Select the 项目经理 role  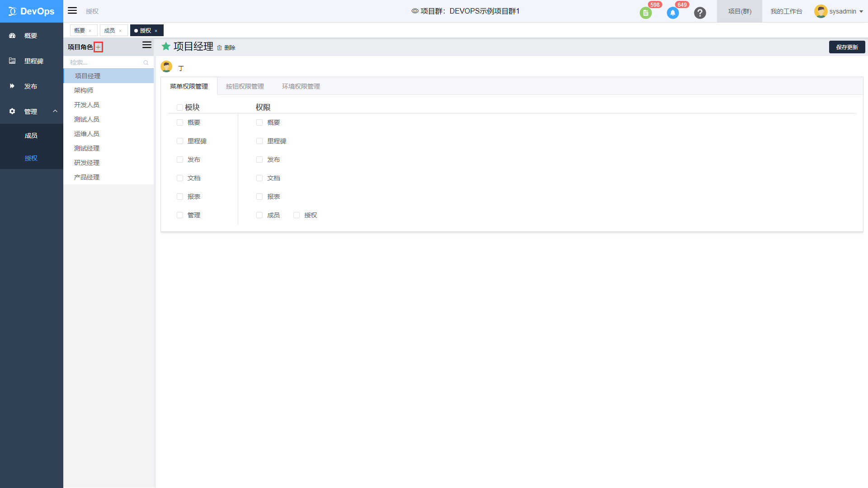click(108, 76)
